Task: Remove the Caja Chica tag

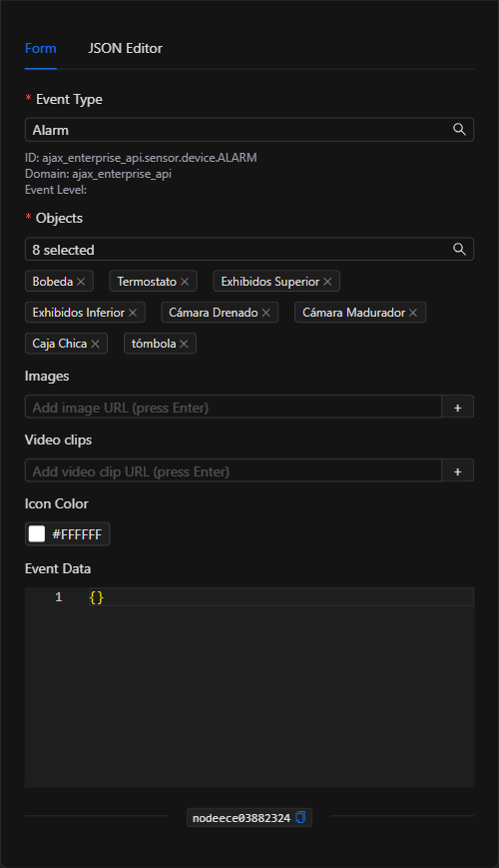Action: click(x=95, y=344)
